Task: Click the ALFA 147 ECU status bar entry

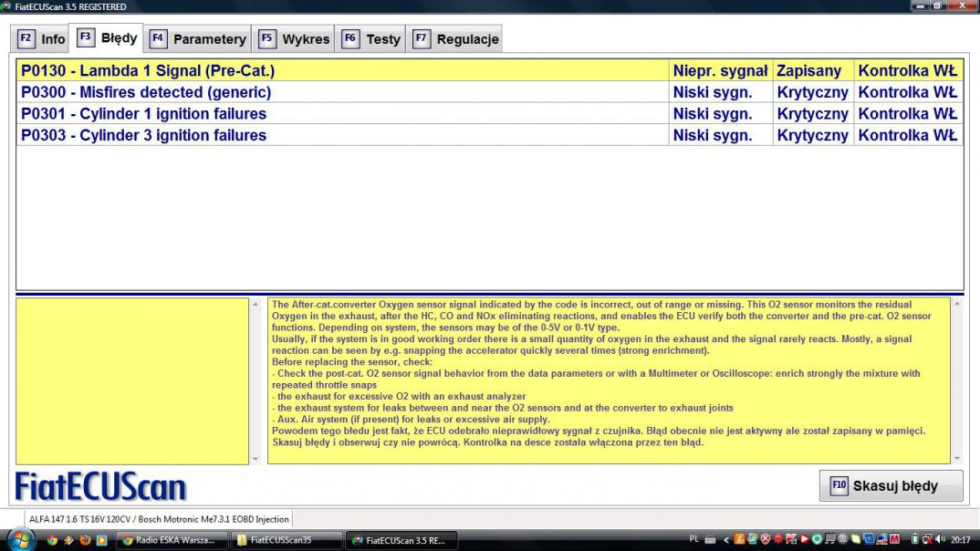Action: point(159,519)
